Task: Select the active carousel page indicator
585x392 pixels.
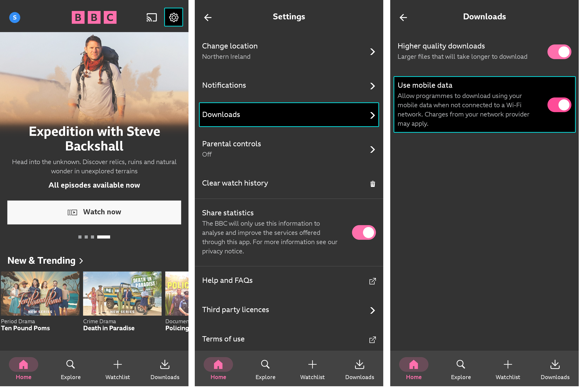Action: [104, 237]
